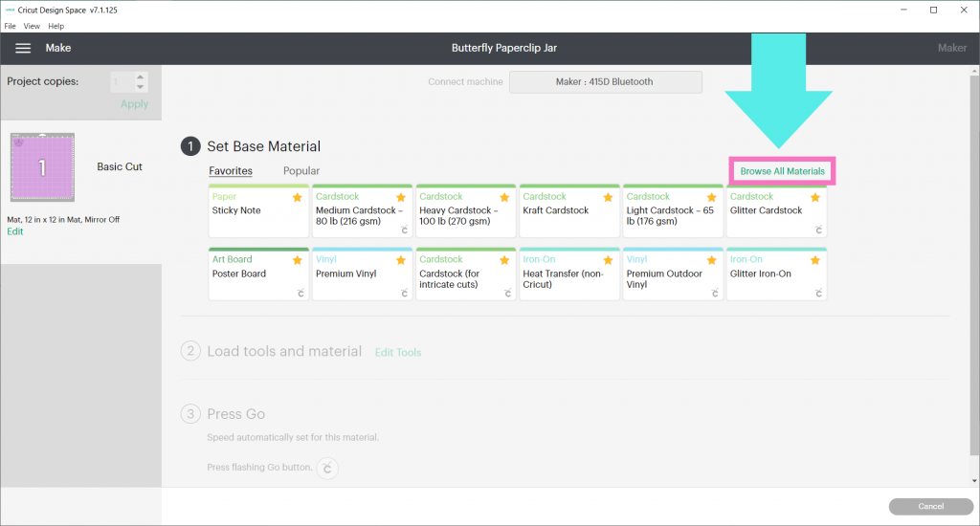Toggle star on Light Cardstock card

click(x=711, y=197)
